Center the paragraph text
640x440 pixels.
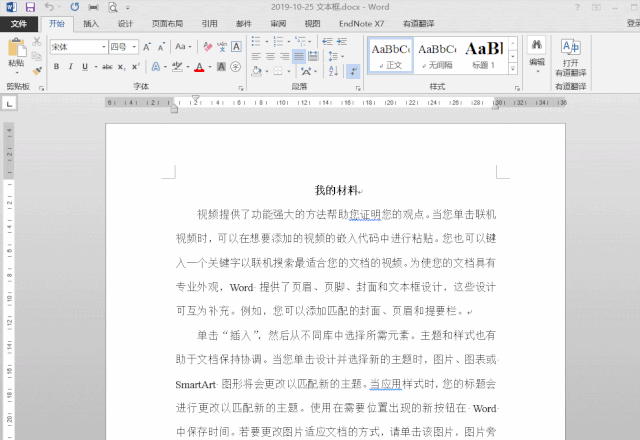point(270,56)
